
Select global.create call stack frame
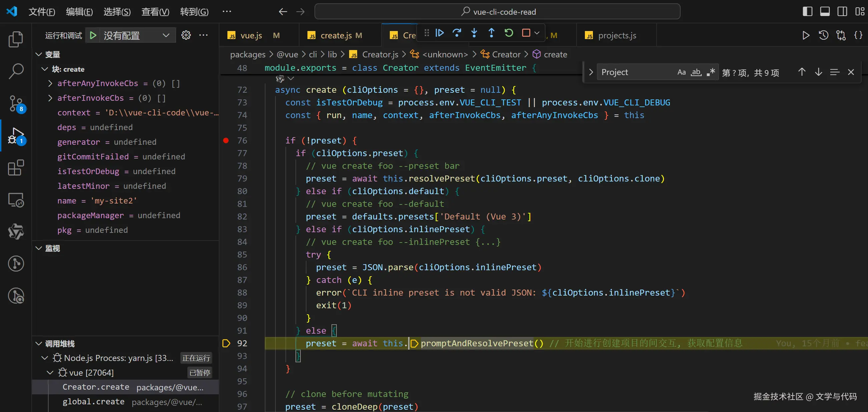pos(94,402)
